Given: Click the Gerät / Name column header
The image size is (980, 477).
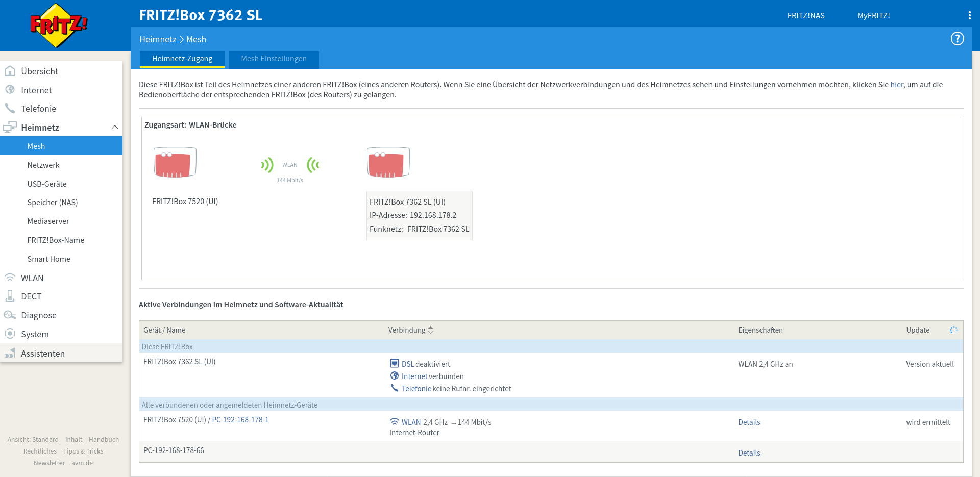Looking at the screenshot, I should (x=164, y=330).
